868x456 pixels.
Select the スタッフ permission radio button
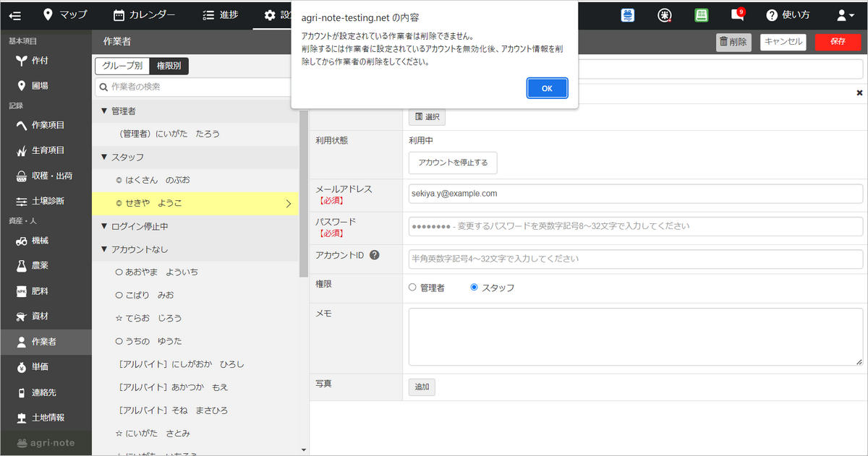(474, 287)
